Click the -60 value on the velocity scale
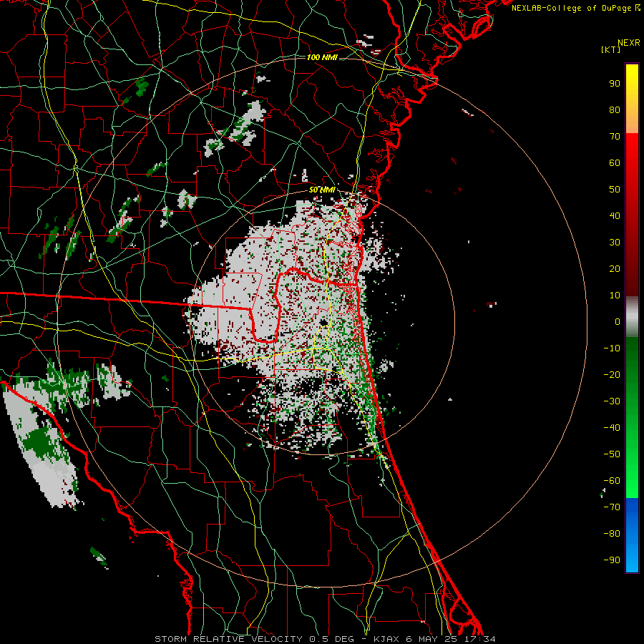 pyautogui.click(x=612, y=481)
